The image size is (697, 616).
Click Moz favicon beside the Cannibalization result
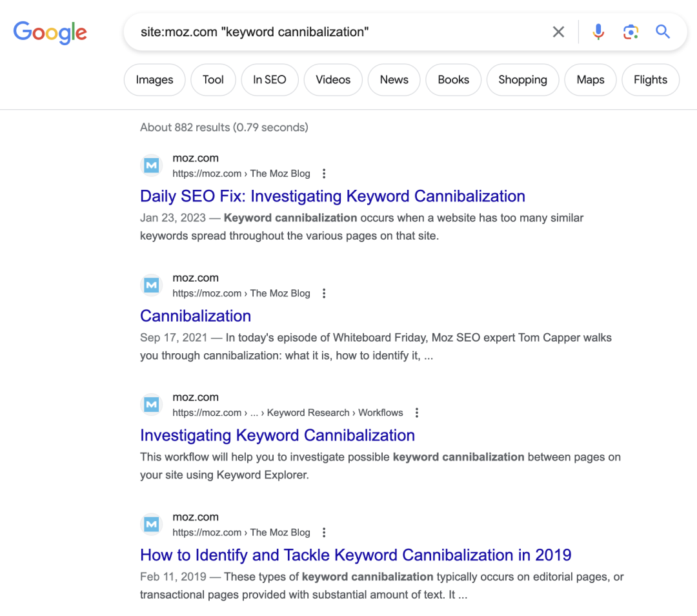(152, 285)
